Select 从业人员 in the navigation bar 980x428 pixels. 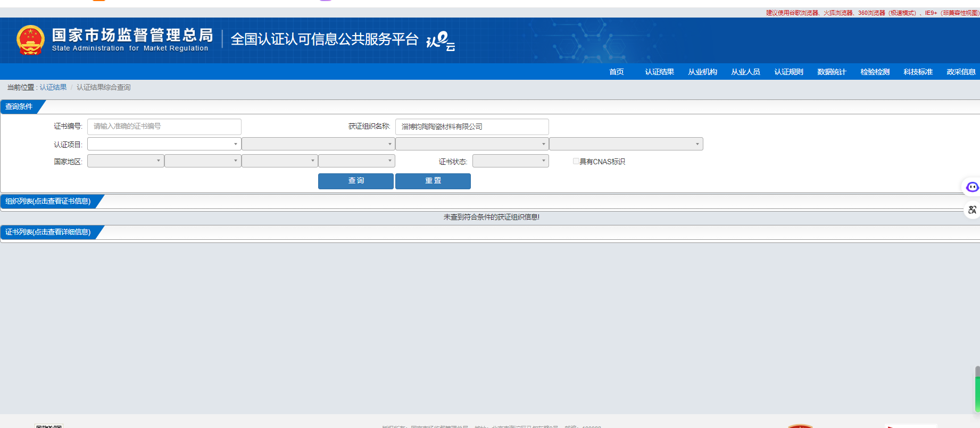pos(746,72)
